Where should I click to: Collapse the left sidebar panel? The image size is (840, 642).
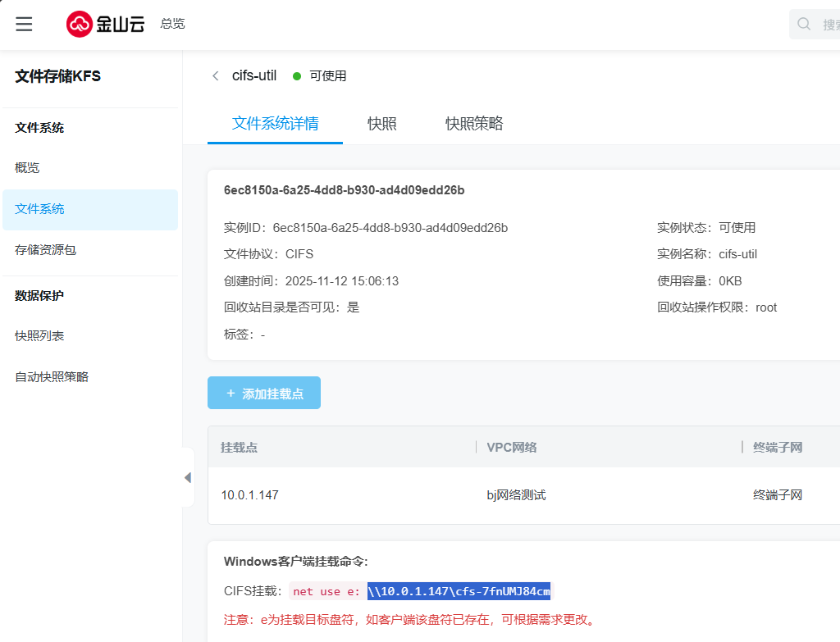point(188,477)
